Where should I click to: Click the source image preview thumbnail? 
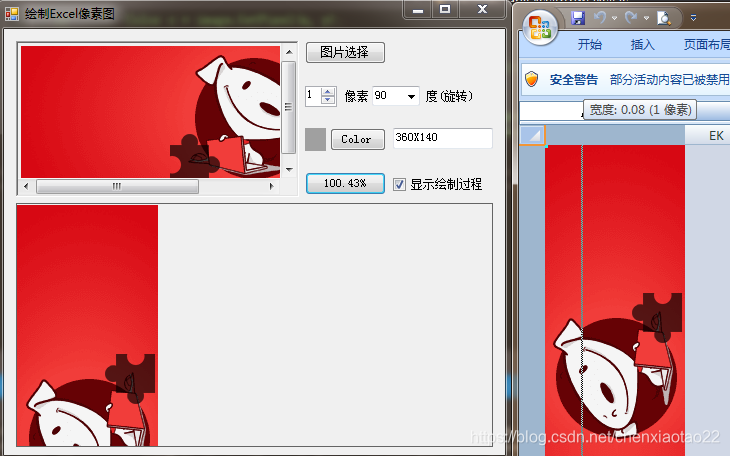[150, 111]
